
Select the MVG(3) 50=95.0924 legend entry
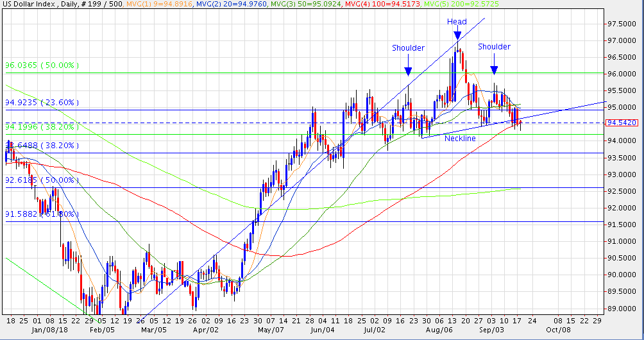[x=305, y=4]
